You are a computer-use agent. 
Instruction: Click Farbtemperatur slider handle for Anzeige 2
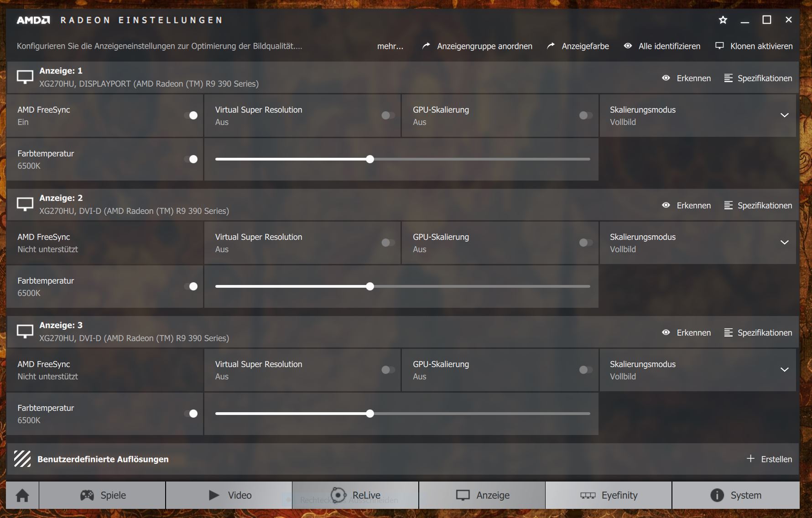[370, 286]
